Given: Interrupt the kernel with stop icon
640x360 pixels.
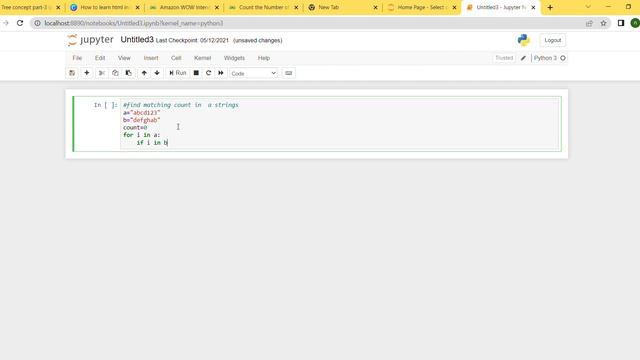Looking at the screenshot, I should (x=196, y=73).
